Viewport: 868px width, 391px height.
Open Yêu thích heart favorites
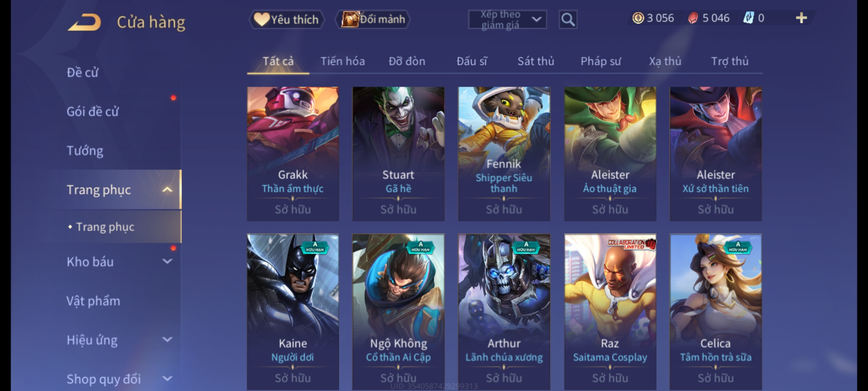pos(286,20)
